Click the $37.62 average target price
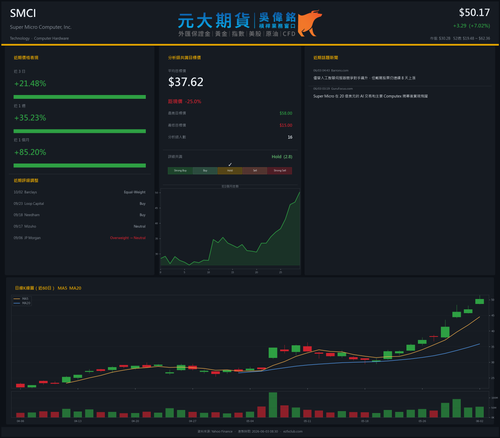The width and height of the screenshot is (500, 438). tap(186, 82)
